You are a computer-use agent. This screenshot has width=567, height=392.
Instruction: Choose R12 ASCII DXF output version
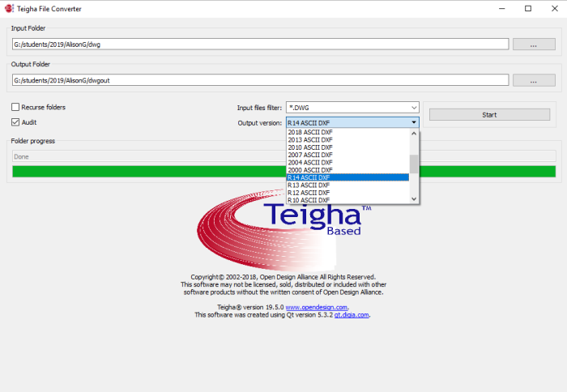(347, 193)
